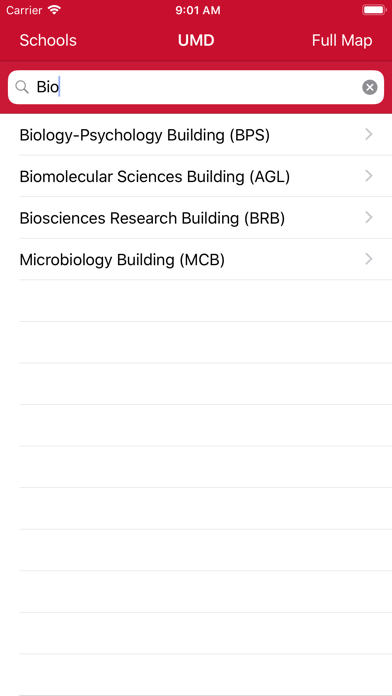This screenshot has height=696, width=392.
Task: Open Biomolecular Sciences Building row chevron
Action: pos(368,176)
